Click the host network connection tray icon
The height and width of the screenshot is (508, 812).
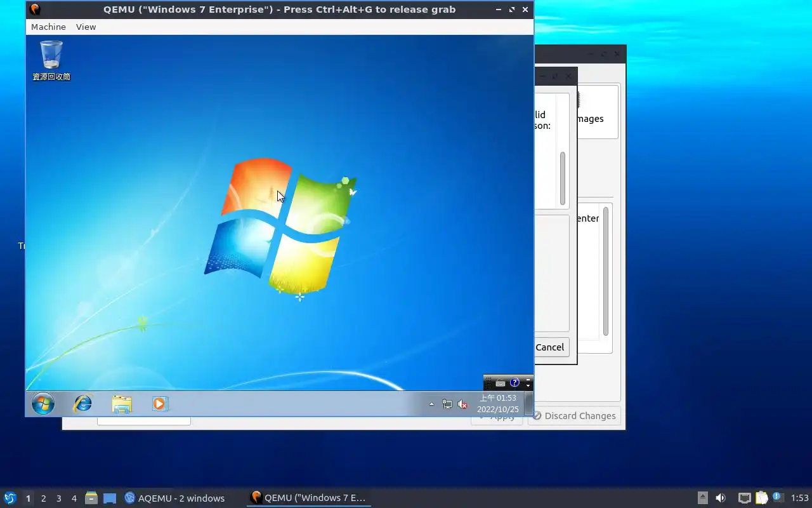pos(745,498)
